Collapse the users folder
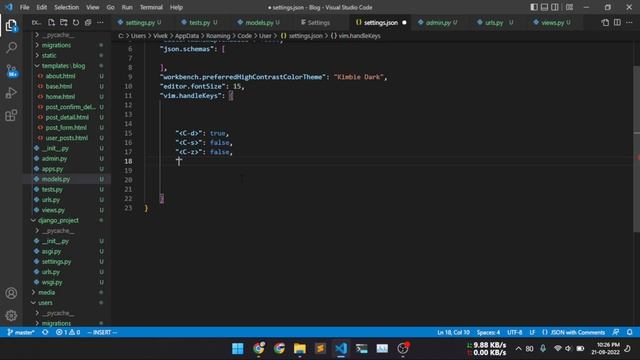This screenshot has height=360, width=640. point(45,302)
